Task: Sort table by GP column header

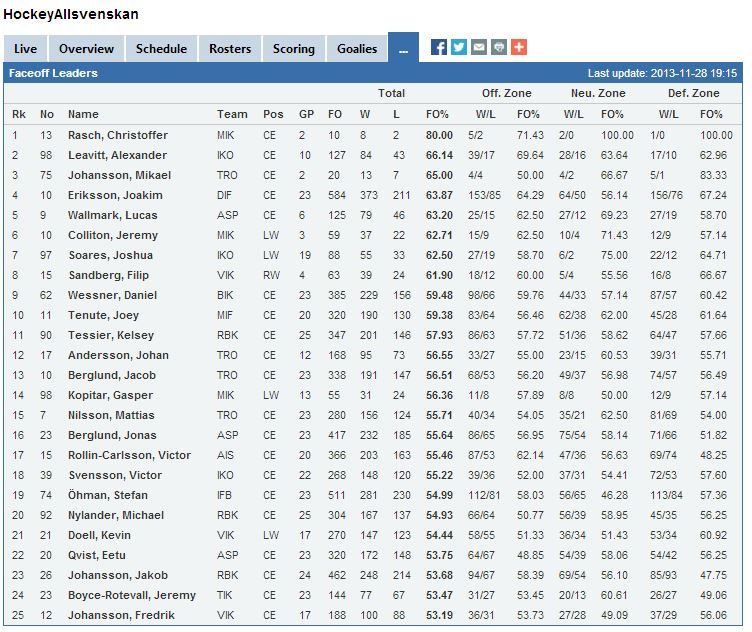Action: tap(305, 114)
